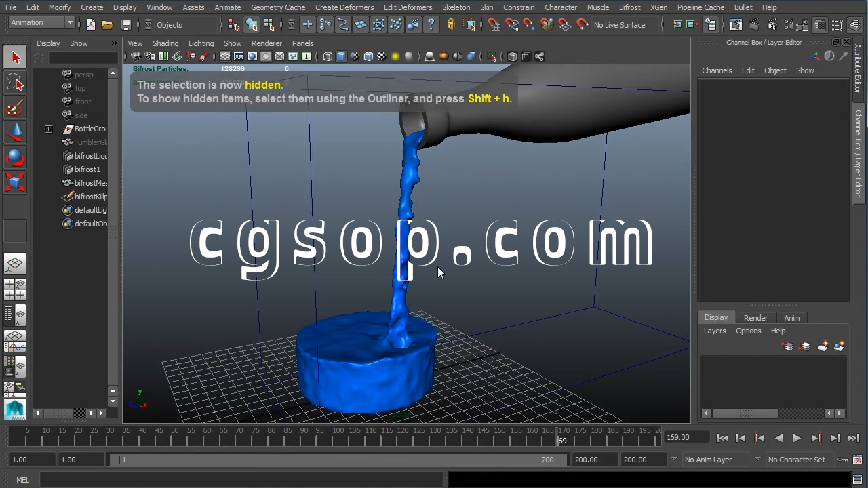Activate the Lasso select tool
Image resolution: width=868 pixels, height=488 pixels.
tap(15, 83)
